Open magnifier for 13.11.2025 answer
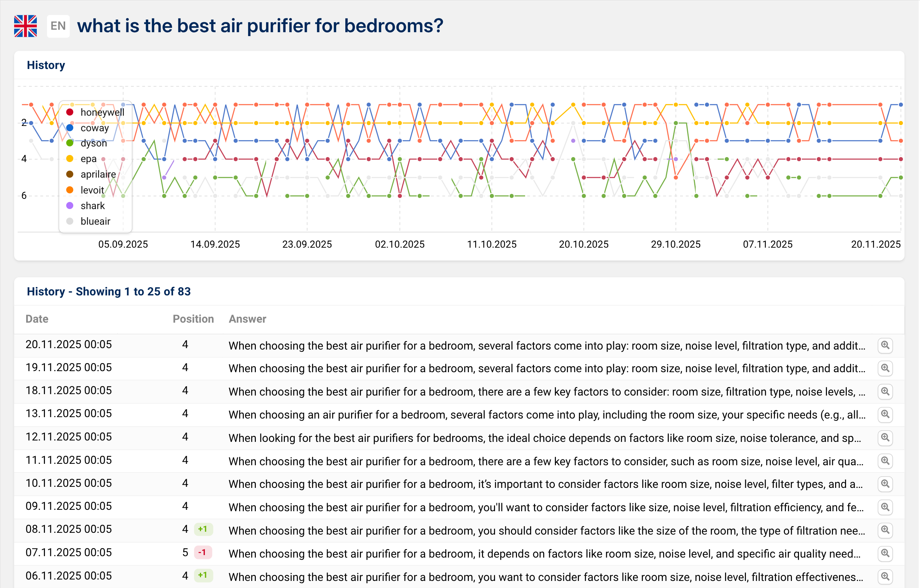920x588 pixels. pos(885,414)
